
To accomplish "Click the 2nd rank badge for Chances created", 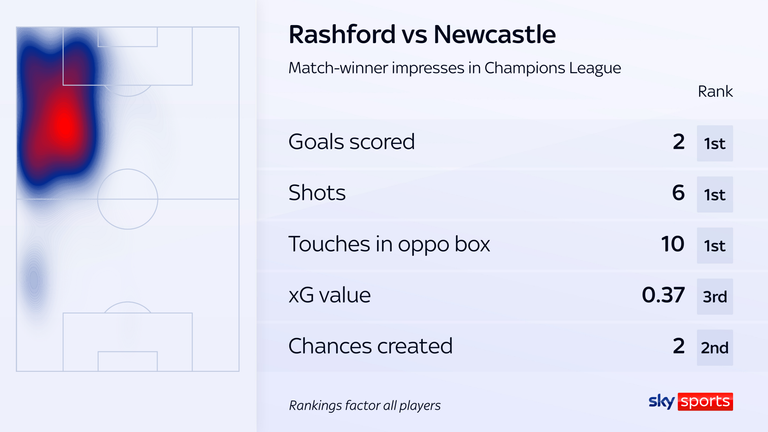I will 715,347.
